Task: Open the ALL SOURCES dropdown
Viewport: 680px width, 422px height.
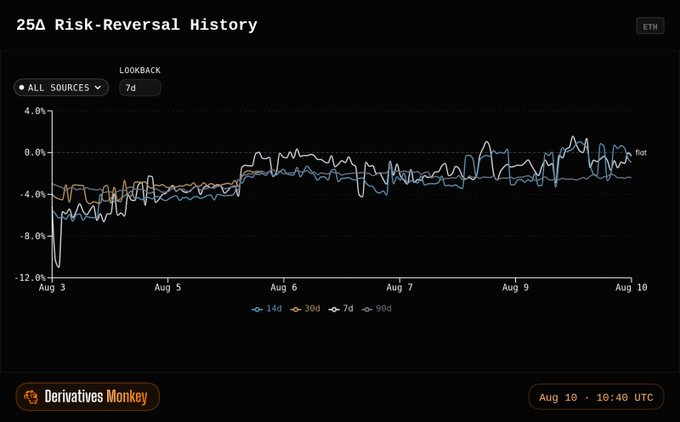Action: 61,88
